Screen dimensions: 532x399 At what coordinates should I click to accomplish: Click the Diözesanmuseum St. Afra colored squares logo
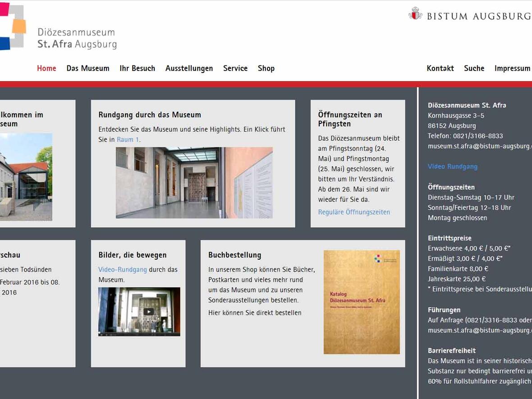point(13,26)
